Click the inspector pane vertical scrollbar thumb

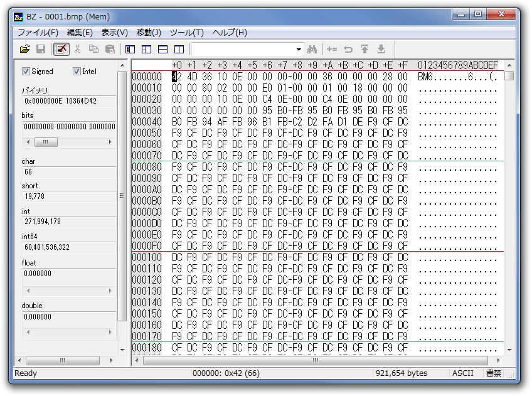(x=122, y=196)
